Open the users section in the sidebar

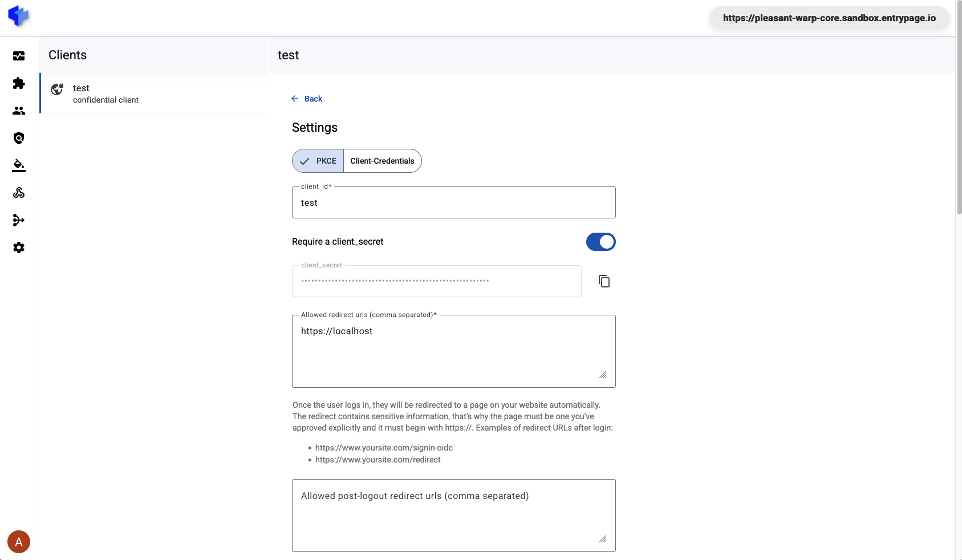coord(19,111)
